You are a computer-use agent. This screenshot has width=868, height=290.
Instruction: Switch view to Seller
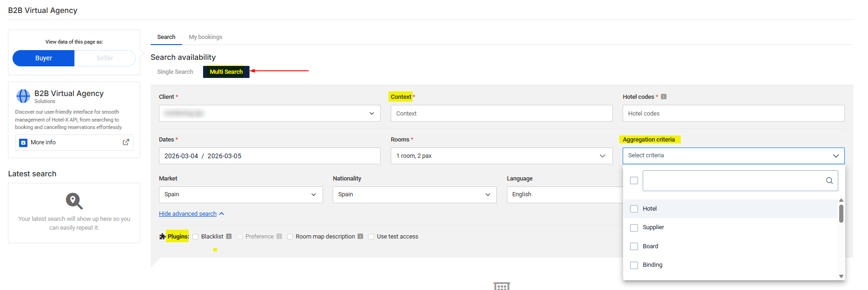tap(105, 58)
